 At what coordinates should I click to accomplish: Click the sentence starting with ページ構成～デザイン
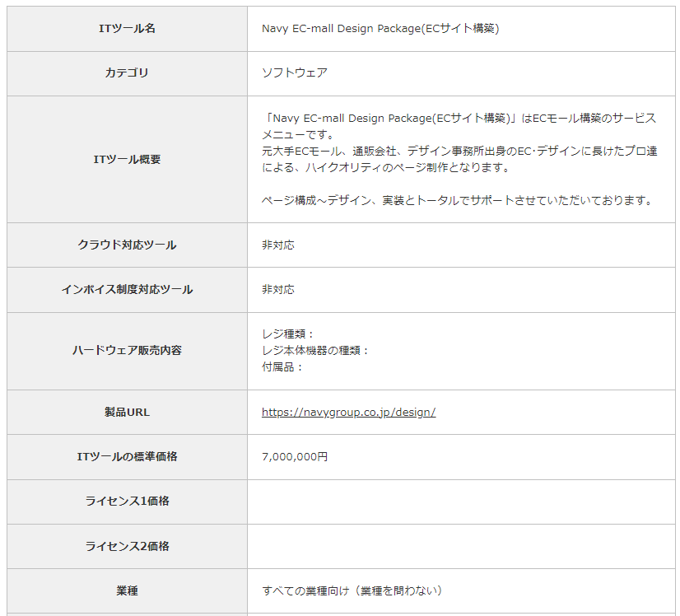(457, 200)
